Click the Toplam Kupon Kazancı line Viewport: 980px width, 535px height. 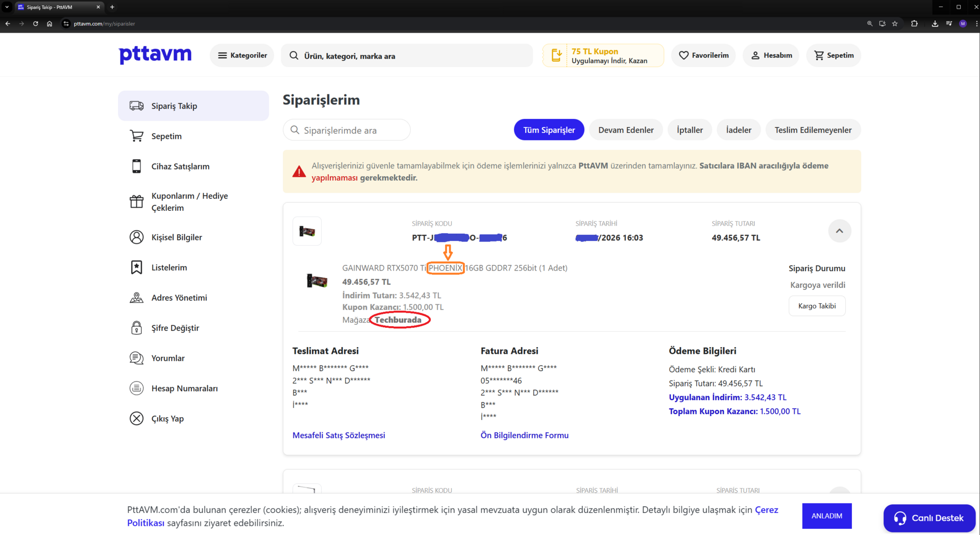pyautogui.click(x=735, y=411)
